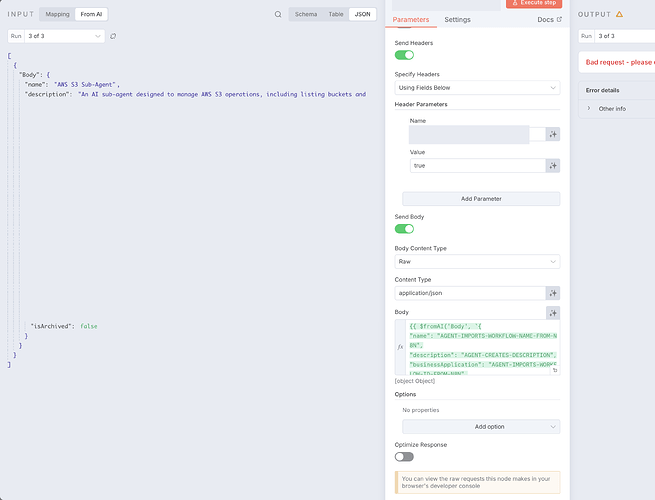Open the Parameters tab

click(411, 20)
